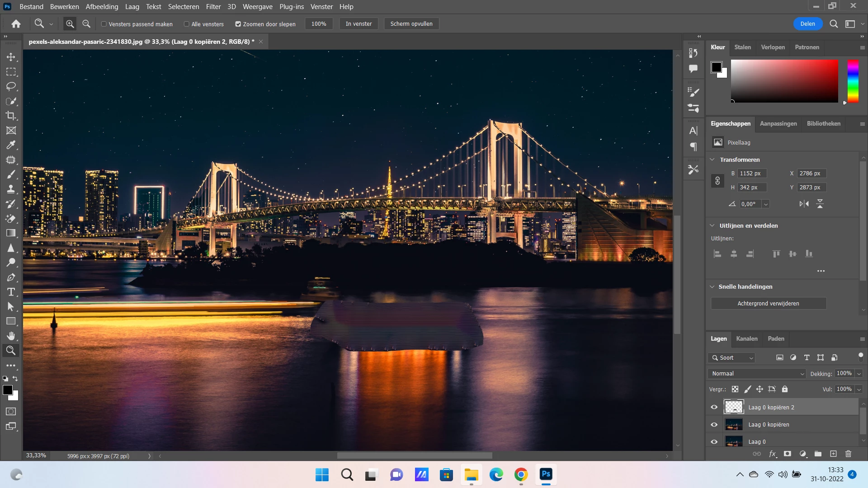Click the width B input field

click(751, 174)
